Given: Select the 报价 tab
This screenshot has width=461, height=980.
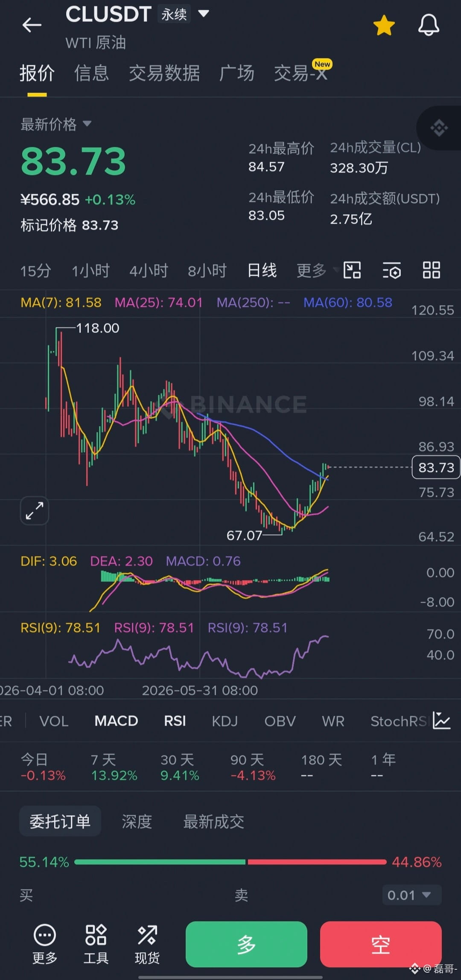Looking at the screenshot, I should 37,73.
